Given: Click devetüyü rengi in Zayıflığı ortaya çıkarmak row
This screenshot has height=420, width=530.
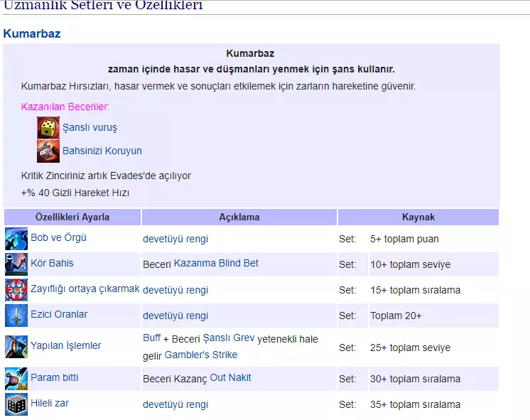Looking at the screenshot, I should (175, 290).
